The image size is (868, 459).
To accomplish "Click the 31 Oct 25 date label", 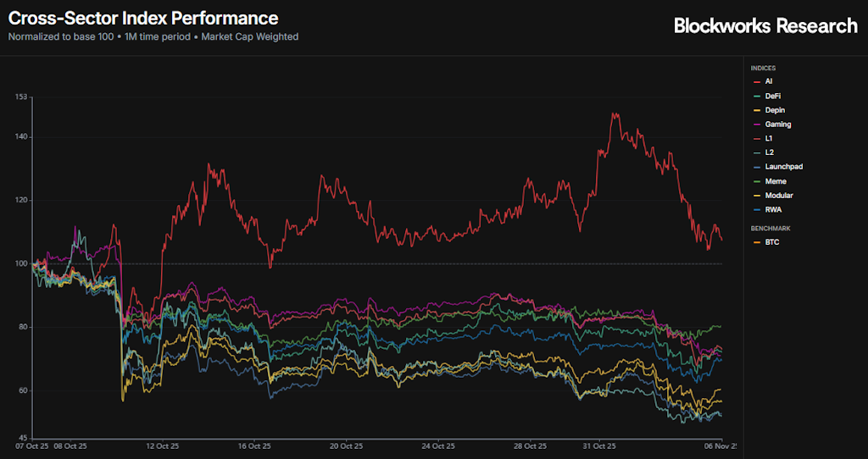I will pos(599,445).
